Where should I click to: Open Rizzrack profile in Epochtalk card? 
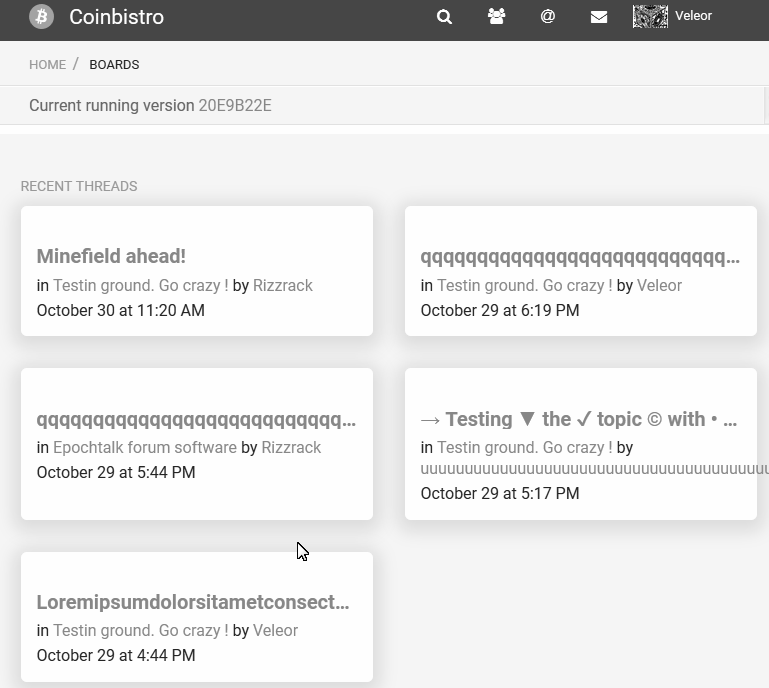291,447
